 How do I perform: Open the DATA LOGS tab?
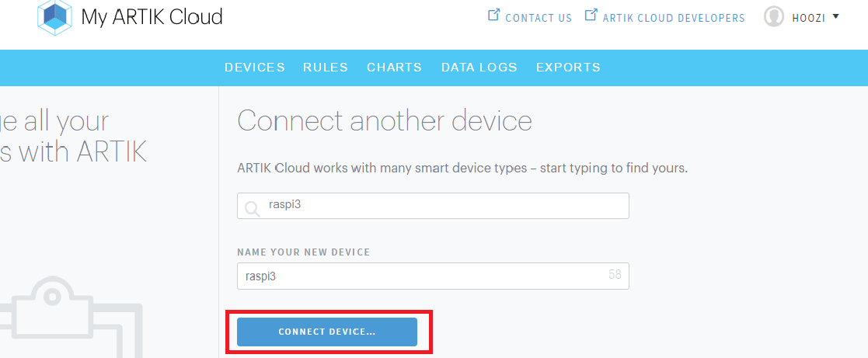point(479,68)
